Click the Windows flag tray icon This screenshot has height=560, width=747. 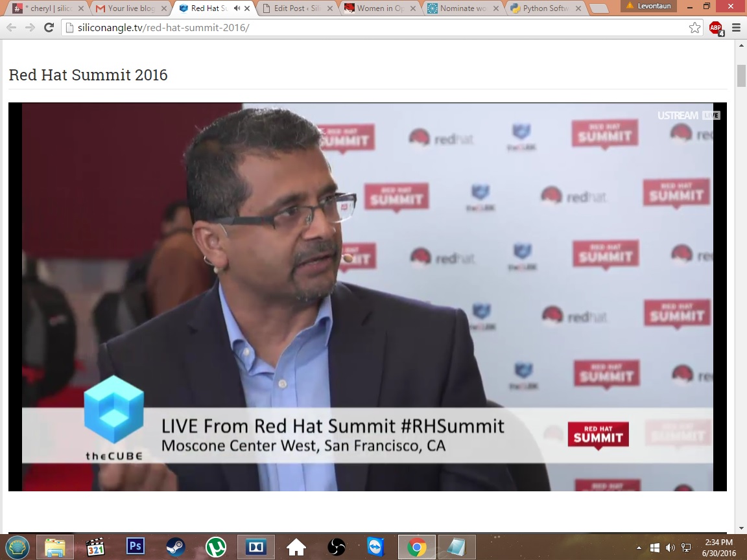655,548
